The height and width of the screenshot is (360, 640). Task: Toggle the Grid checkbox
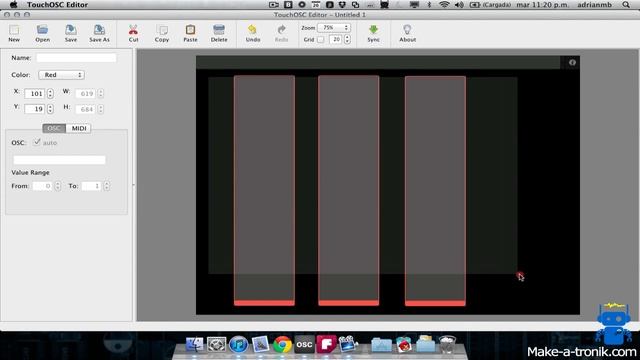coord(320,40)
